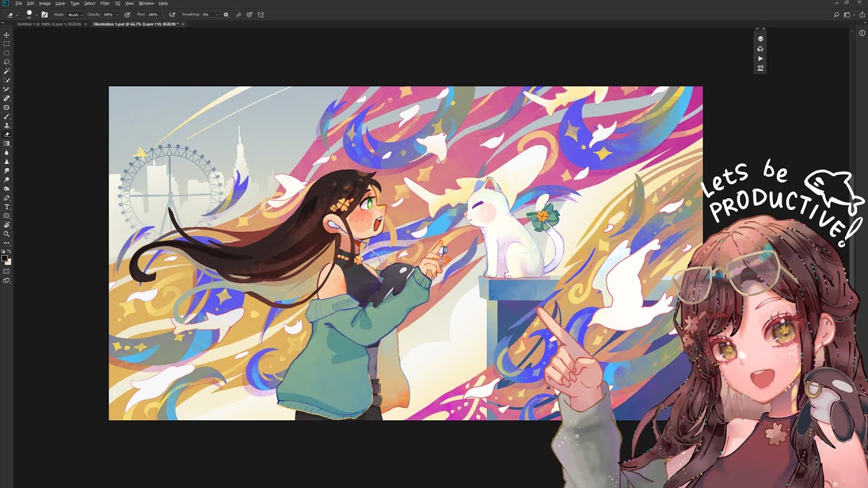
Task: Click the search magnifier in top bar
Action: tap(837, 14)
